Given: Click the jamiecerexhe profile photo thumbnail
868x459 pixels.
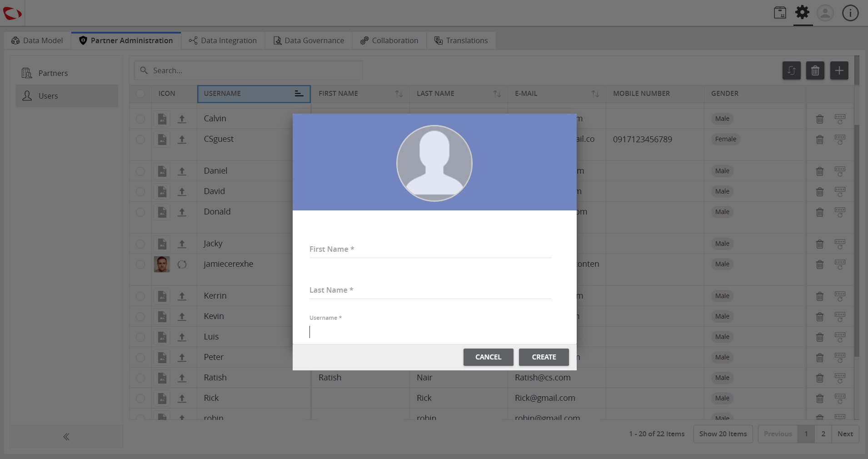Looking at the screenshot, I should point(162,264).
